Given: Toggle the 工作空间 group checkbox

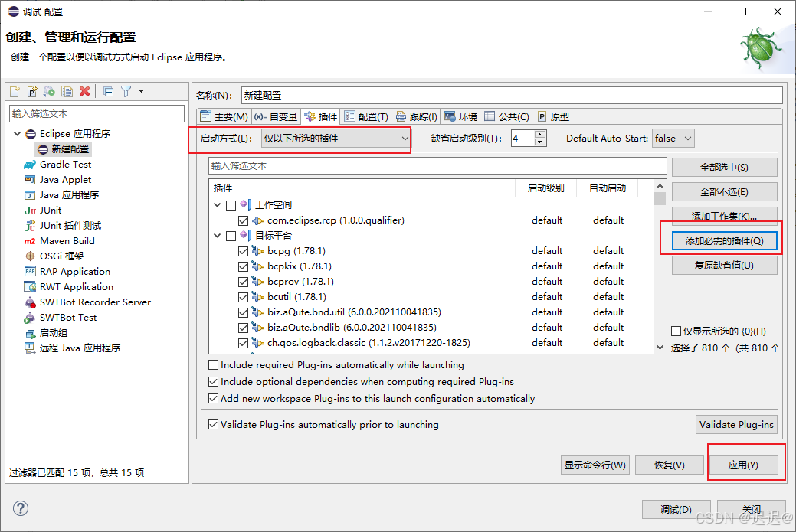Looking at the screenshot, I should click(231, 205).
